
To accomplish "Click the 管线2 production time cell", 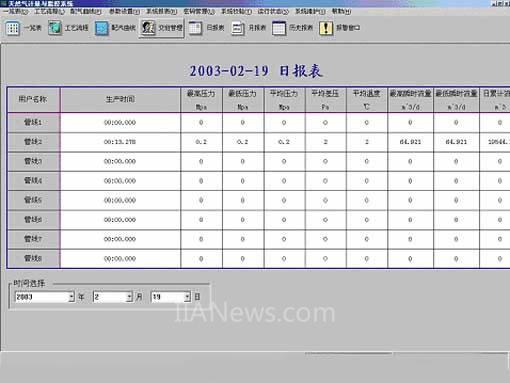I will [120, 142].
